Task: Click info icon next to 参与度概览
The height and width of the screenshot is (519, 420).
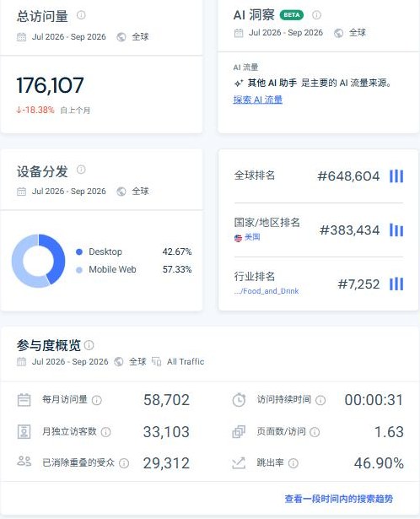Action: coord(89,345)
